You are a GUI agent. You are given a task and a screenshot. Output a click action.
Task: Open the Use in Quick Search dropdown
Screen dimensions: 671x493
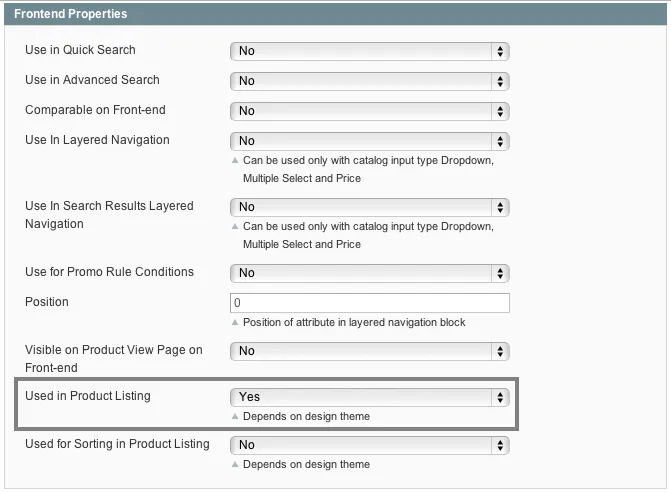(x=369, y=51)
